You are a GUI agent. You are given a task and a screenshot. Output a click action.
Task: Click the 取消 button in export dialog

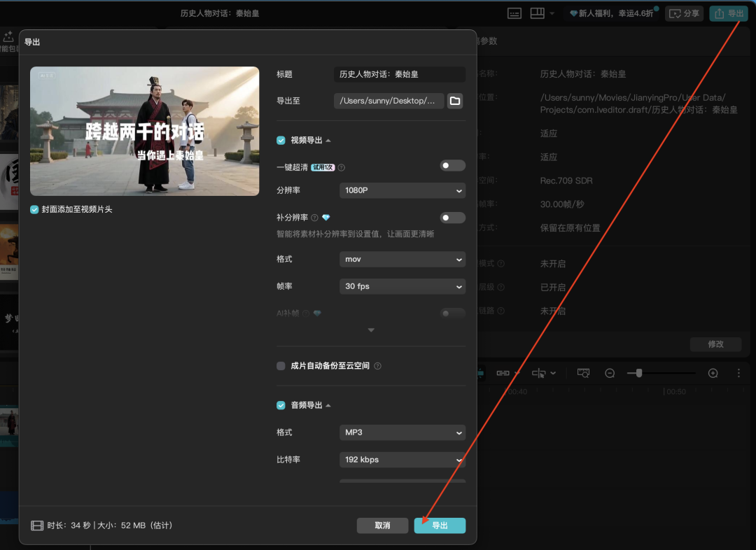tap(382, 526)
